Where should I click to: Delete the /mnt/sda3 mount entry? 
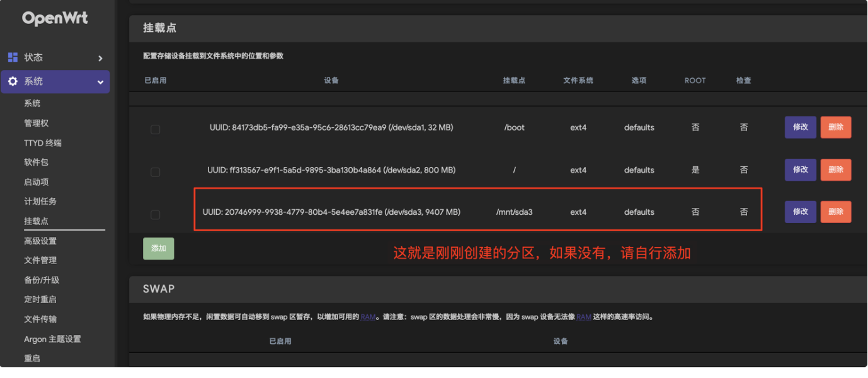[x=835, y=212]
